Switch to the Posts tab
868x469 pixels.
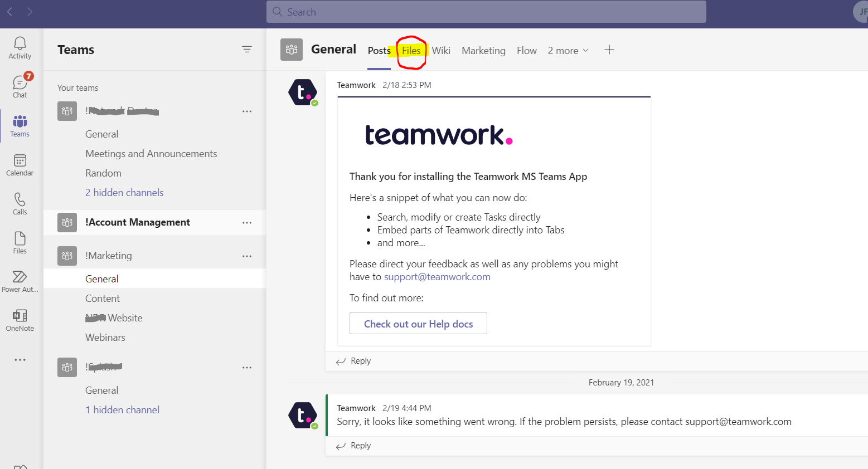(379, 51)
